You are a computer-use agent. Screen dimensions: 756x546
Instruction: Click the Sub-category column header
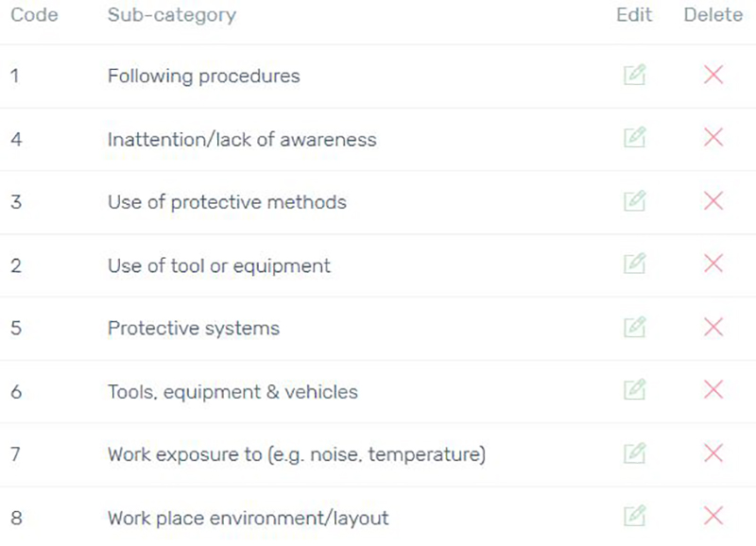[172, 15]
